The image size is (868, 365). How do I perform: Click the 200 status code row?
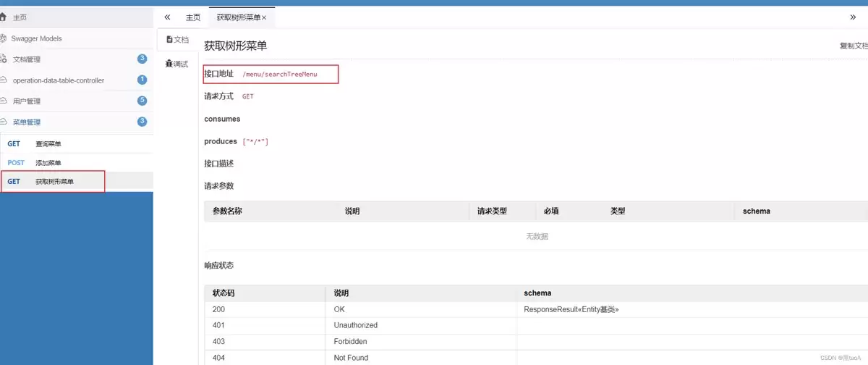tap(536, 309)
